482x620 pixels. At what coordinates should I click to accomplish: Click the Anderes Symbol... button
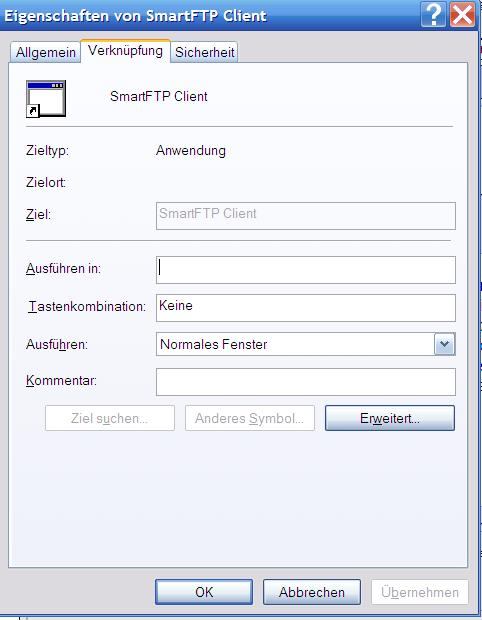[250, 418]
